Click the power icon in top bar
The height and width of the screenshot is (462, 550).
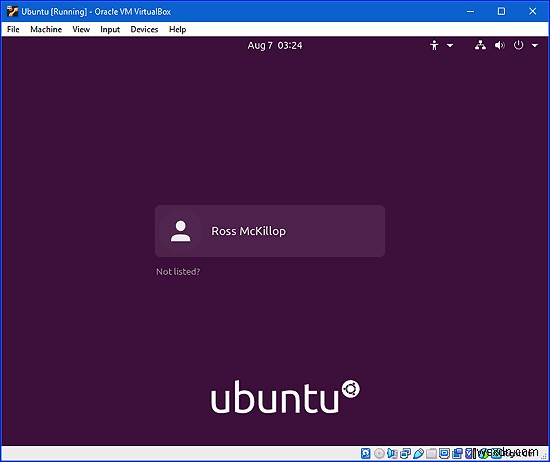click(518, 45)
